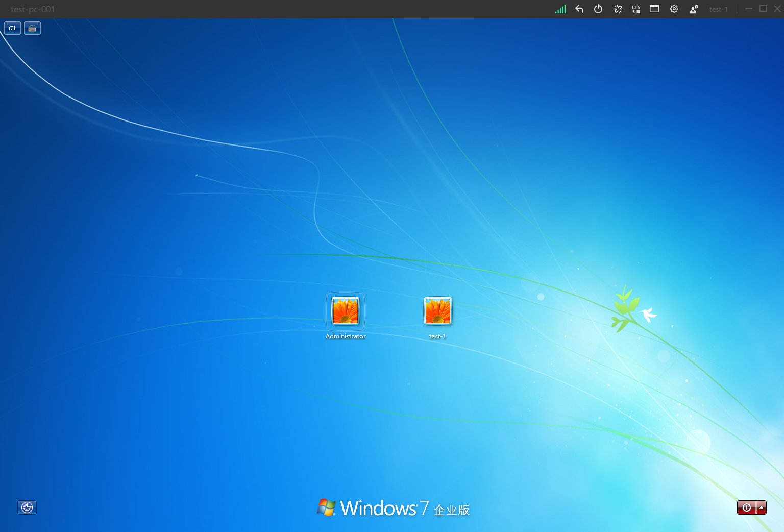Select the Administrator account picture

tap(346, 311)
